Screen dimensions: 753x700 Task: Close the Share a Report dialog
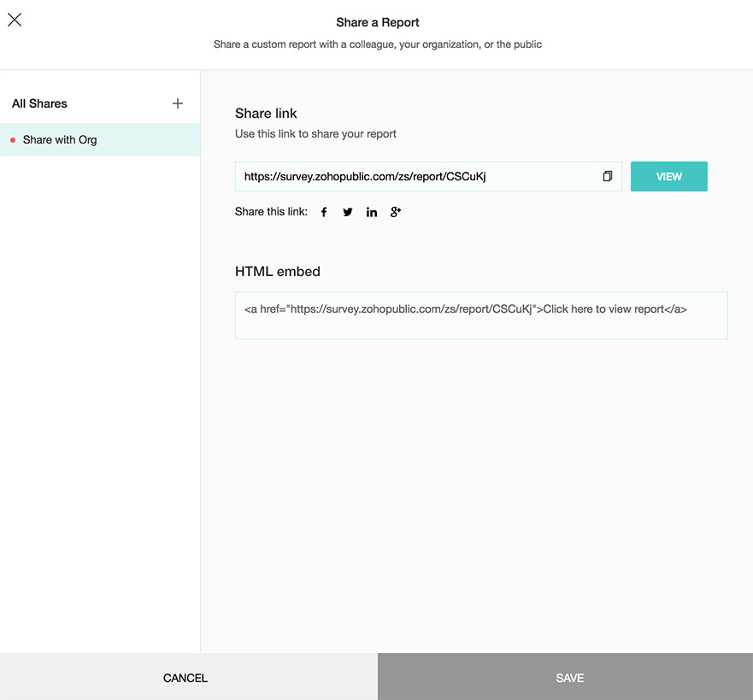pos(15,20)
